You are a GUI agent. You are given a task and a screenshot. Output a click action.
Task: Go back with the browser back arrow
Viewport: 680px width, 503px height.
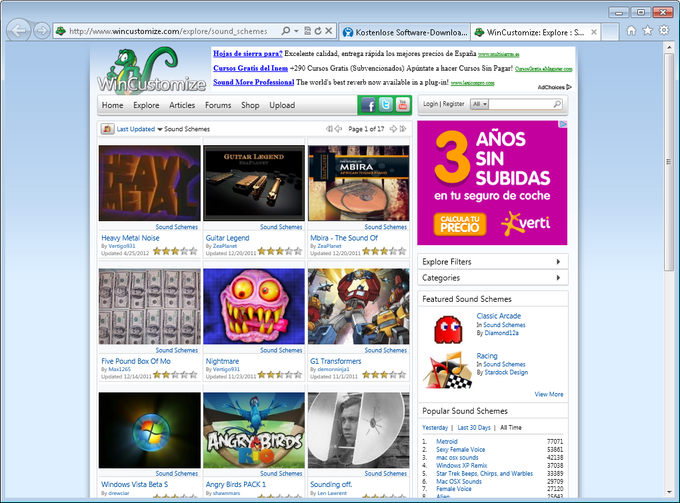pos(19,31)
